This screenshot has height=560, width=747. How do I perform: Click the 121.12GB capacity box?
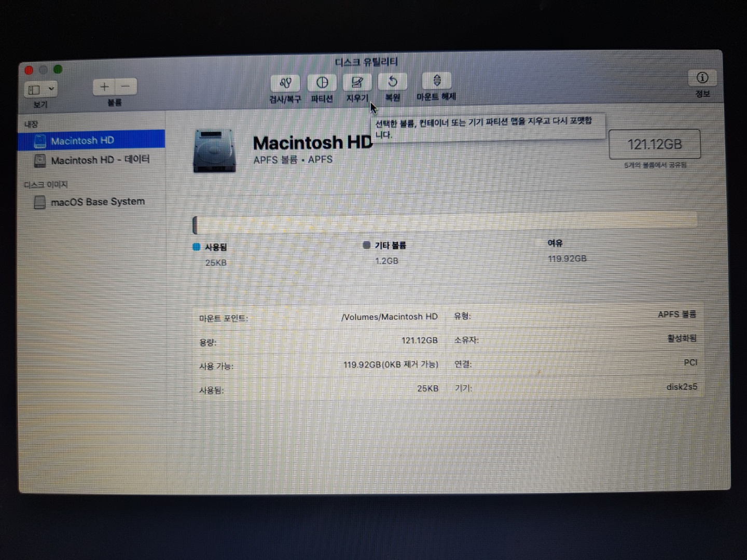click(x=655, y=144)
